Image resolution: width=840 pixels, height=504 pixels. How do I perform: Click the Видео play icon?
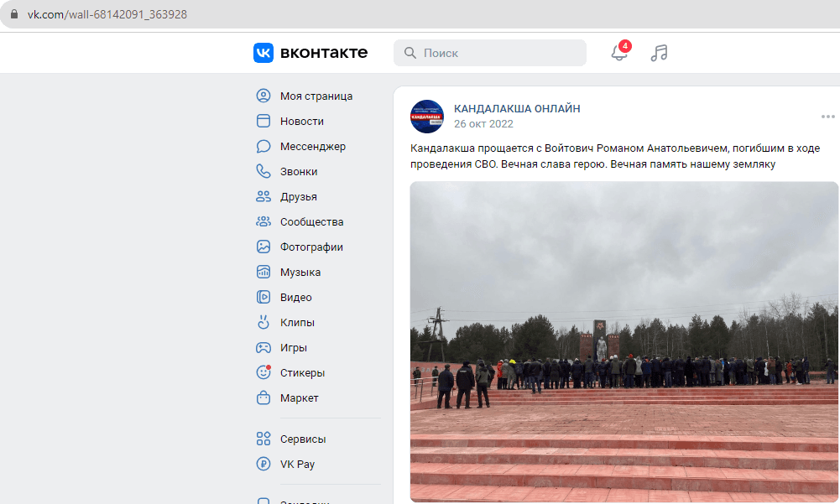tap(263, 297)
